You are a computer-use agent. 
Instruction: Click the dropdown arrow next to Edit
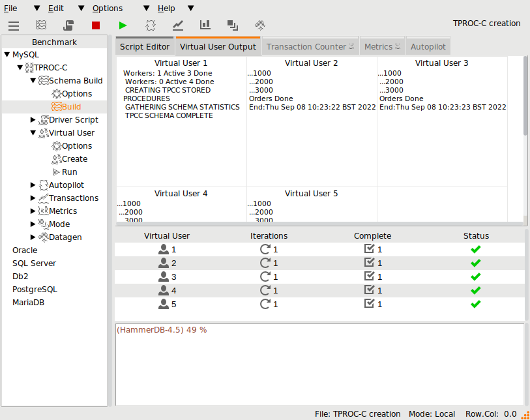click(81, 8)
